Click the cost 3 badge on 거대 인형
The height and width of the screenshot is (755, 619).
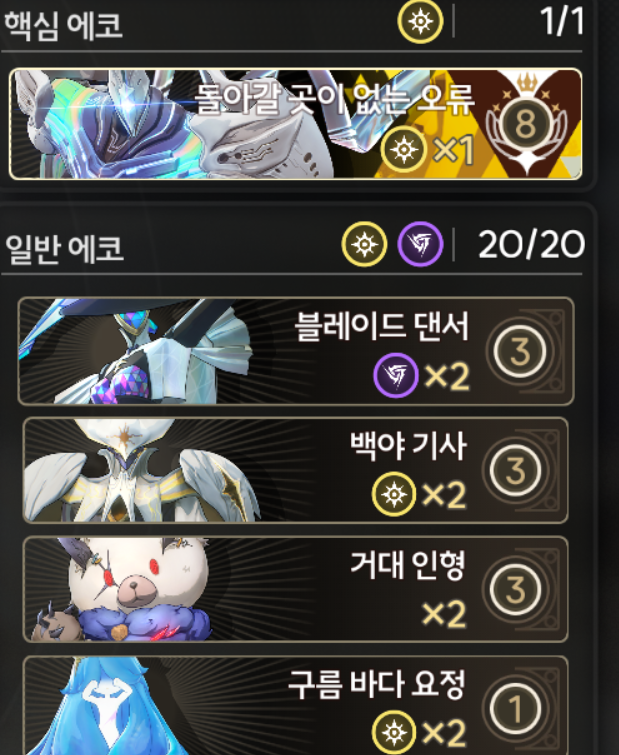[x=516, y=589]
